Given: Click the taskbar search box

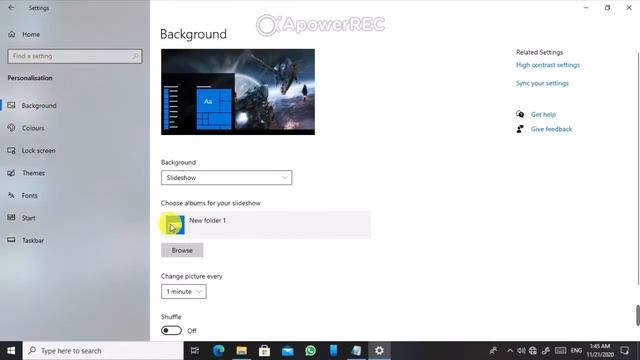Looking at the screenshot, I should pos(103,351).
